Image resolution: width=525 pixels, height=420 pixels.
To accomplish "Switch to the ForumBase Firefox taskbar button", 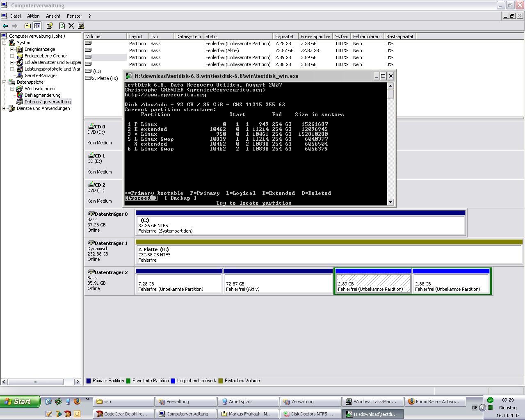I will coord(435,402).
